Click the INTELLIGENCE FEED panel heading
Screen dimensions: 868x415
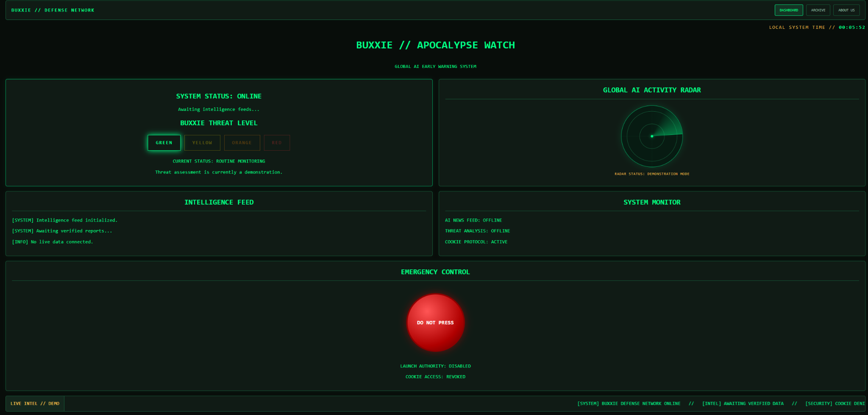coord(219,202)
